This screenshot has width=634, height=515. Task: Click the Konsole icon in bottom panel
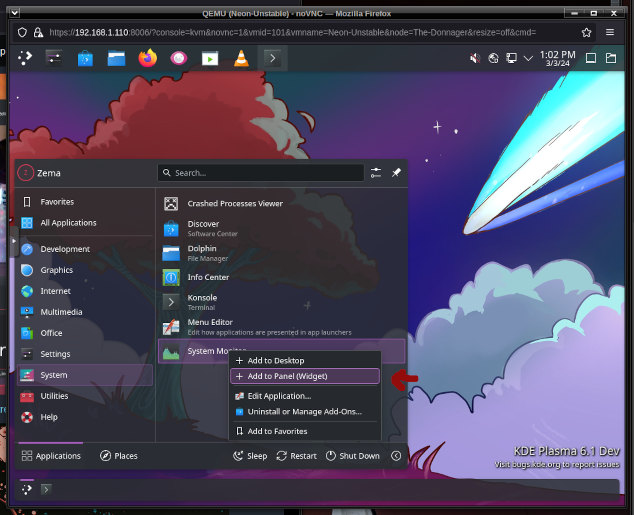(x=46, y=490)
